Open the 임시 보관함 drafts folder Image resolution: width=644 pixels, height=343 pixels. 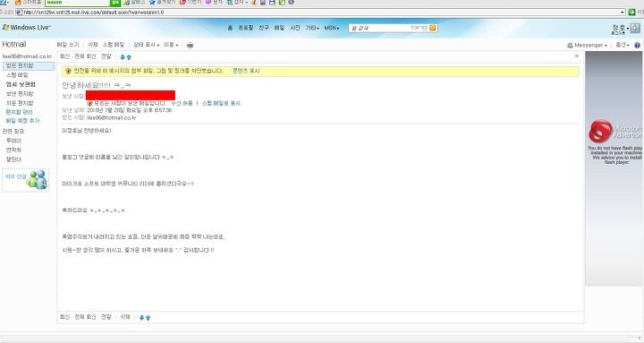[21, 84]
